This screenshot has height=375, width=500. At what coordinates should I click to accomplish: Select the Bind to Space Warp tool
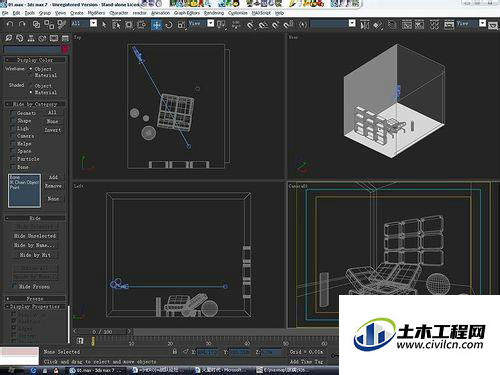click(x=61, y=24)
